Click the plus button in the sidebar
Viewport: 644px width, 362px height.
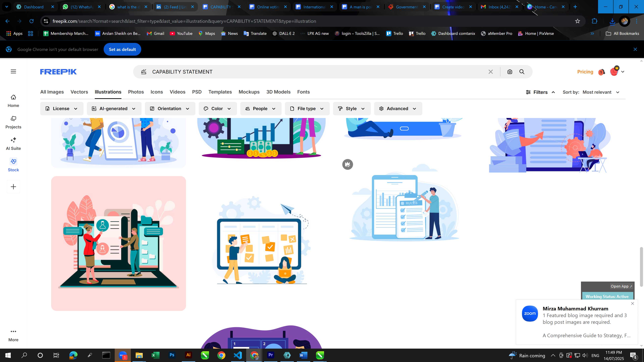[x=13, y=187]
